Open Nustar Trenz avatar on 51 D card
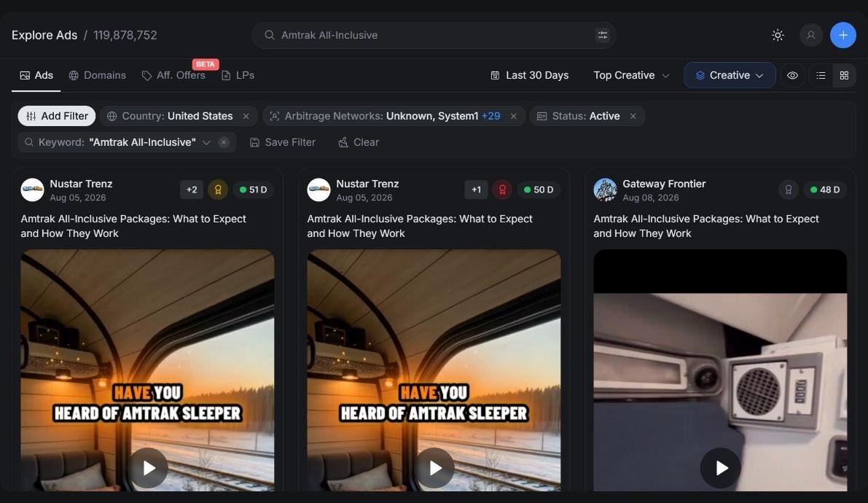 pos(32,190)
